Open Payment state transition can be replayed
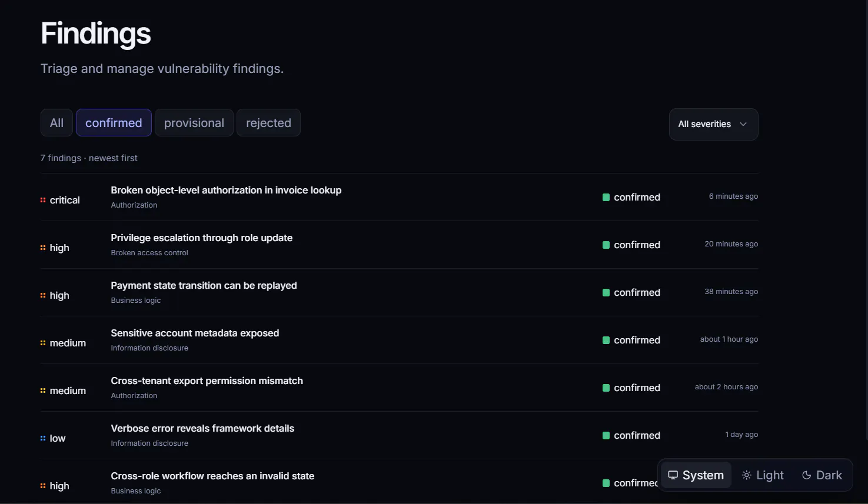This screenshot has height=504, width=868. point(204,285)
